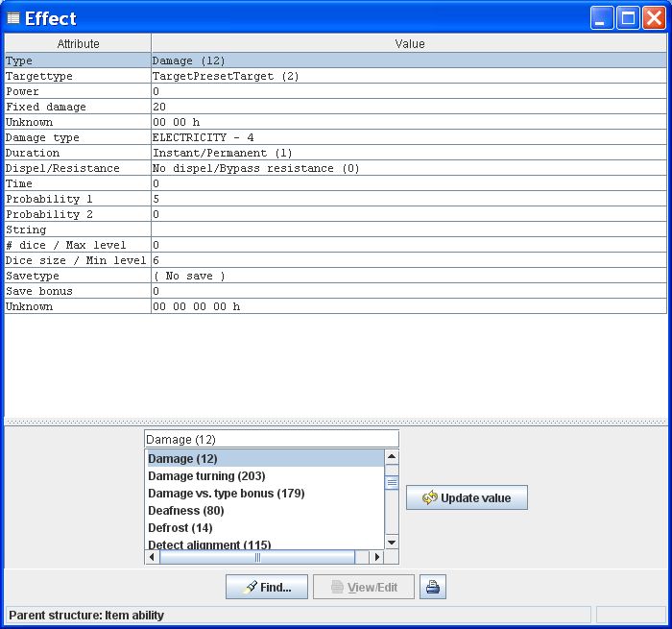Click the list's horizontal scroll left arrow
Image resolution: width=672 pixels, height=629 pixels.
click(152, 557)
